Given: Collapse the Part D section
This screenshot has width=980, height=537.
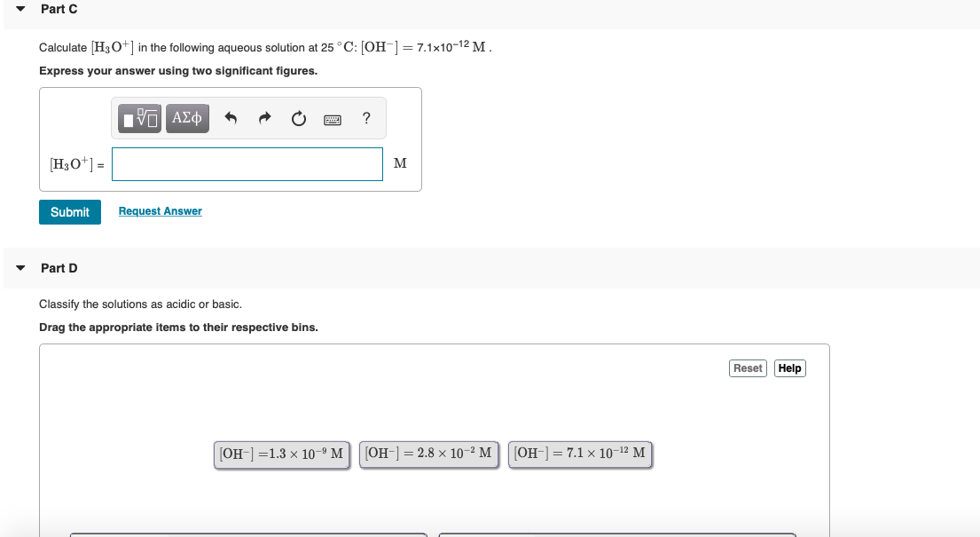Looking at the screenshot, I should tap(20, 268).
